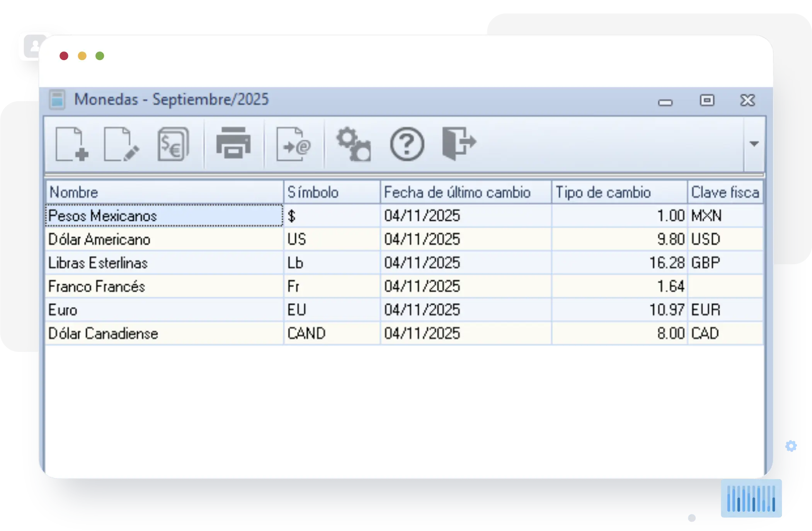Image resolution: width=812 pixels, height=531 pixels.
Task: Select the Dólar Americano row
Action: tap(404, 239)
